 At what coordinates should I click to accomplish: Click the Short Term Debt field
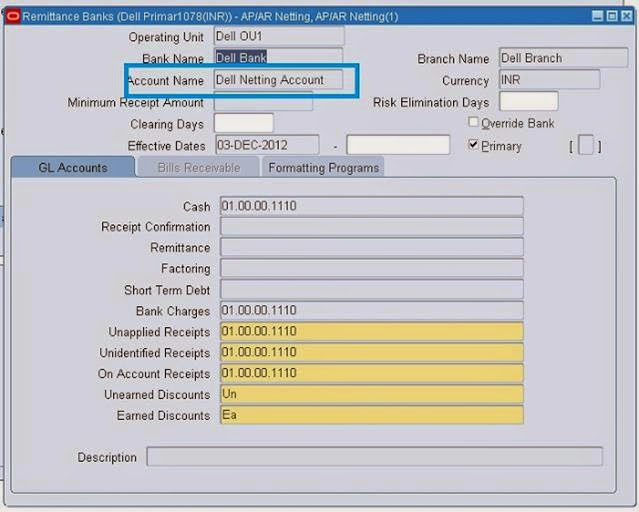[x=372, y=289]
